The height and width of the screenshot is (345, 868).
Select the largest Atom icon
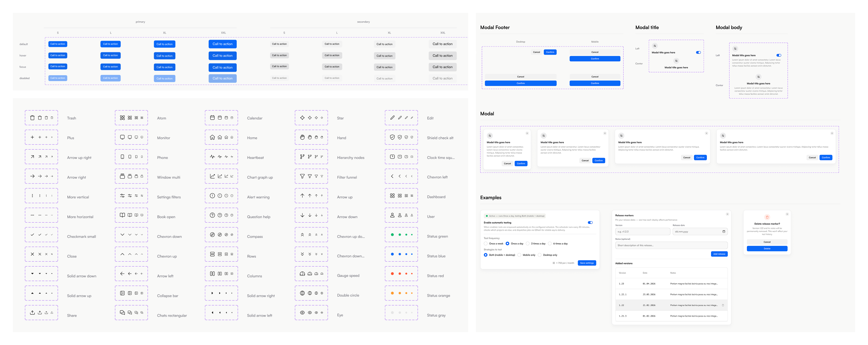(122, 118)
